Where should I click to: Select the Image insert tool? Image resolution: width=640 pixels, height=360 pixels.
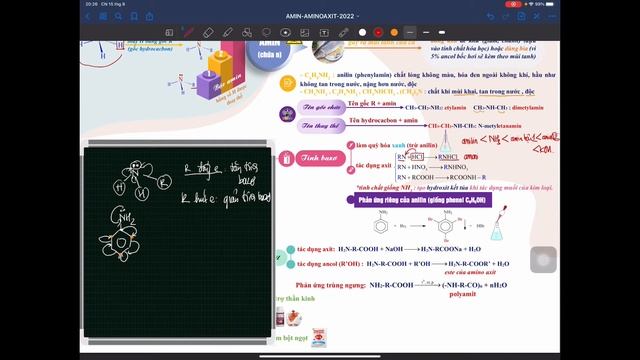[304, 32]
